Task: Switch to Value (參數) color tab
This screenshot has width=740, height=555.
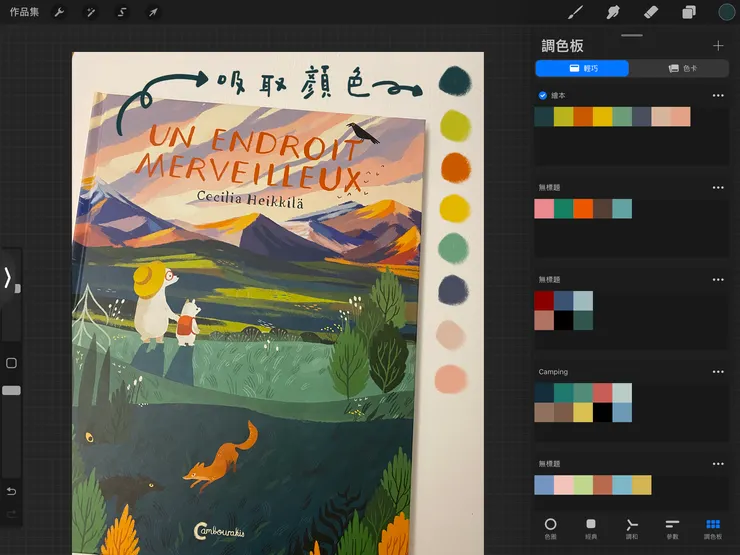Action: [672, 528]
